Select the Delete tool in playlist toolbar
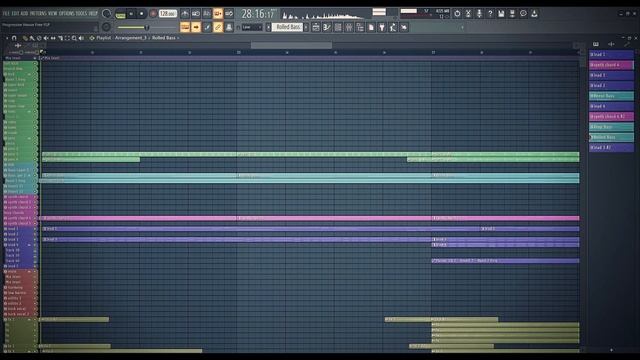The image size is (640, 360). tap(39, 38)
